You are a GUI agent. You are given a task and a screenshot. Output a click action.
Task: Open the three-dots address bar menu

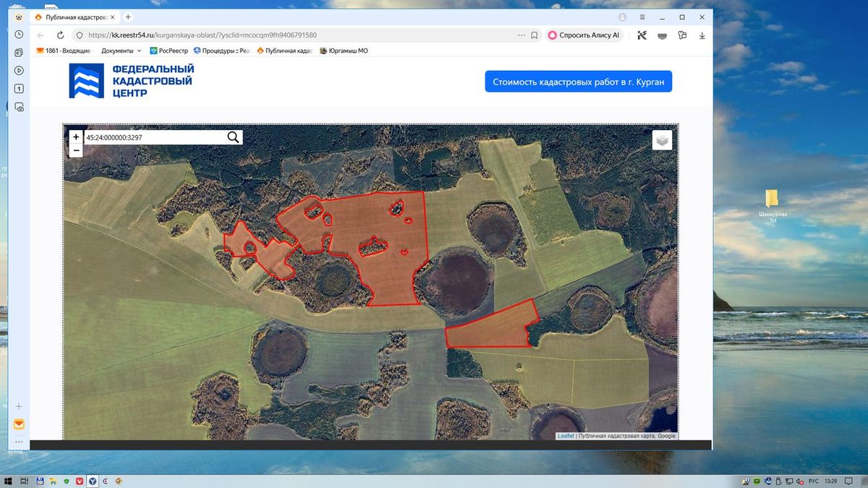tap(521, 35)
